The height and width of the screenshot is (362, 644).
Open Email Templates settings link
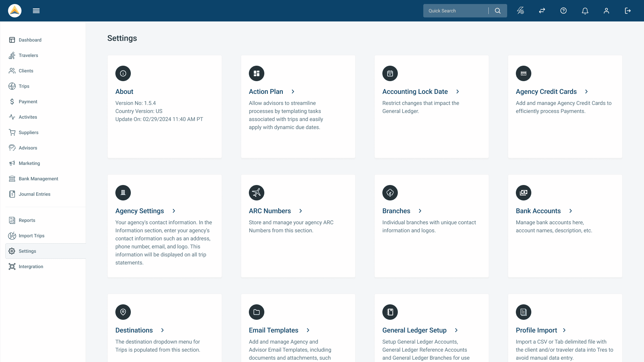click(273, 330)
